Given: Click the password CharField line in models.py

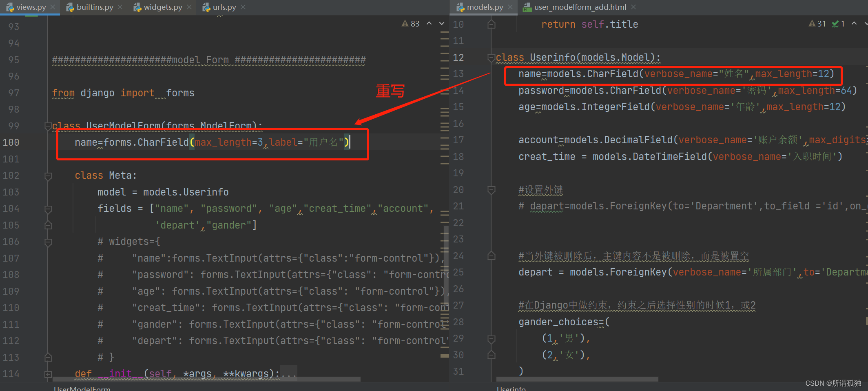Looking at the screenshot, I should coord(688,91).
